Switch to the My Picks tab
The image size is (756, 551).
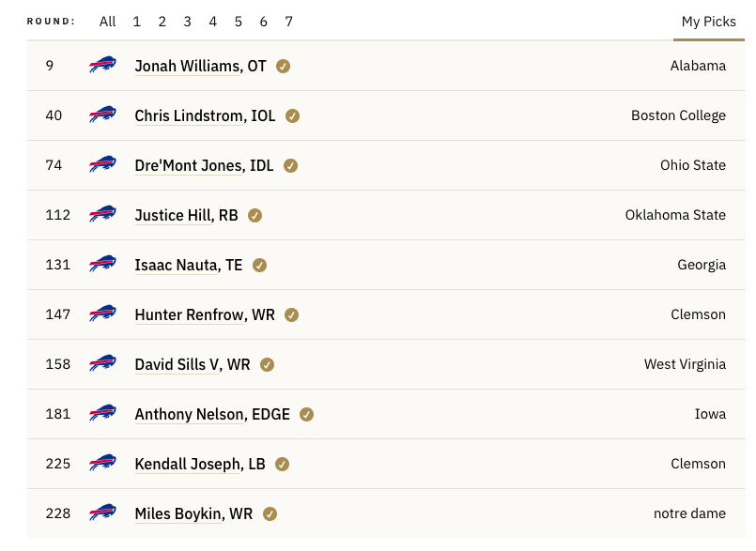(x=708, y=22)
